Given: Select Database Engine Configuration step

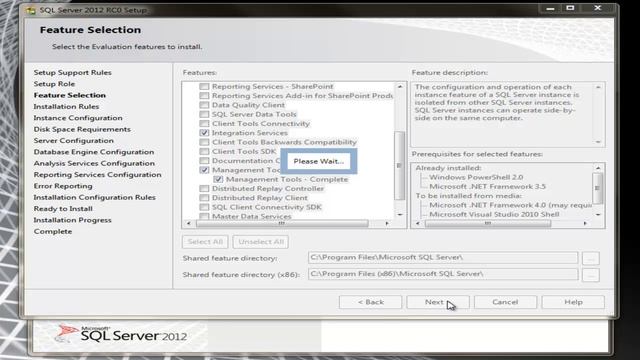Looking at the screenshot, I should click(94, 152).
